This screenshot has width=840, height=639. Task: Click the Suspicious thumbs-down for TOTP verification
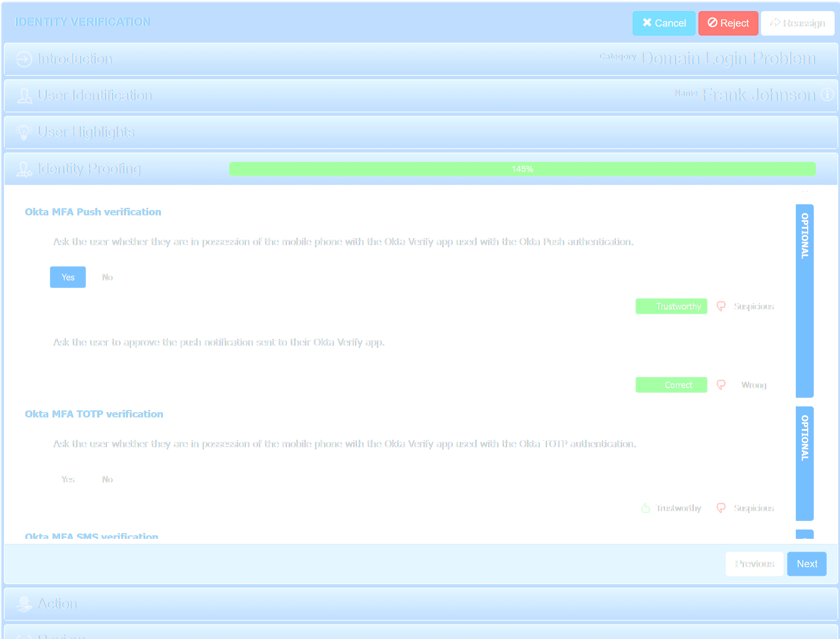pos(721,508)
